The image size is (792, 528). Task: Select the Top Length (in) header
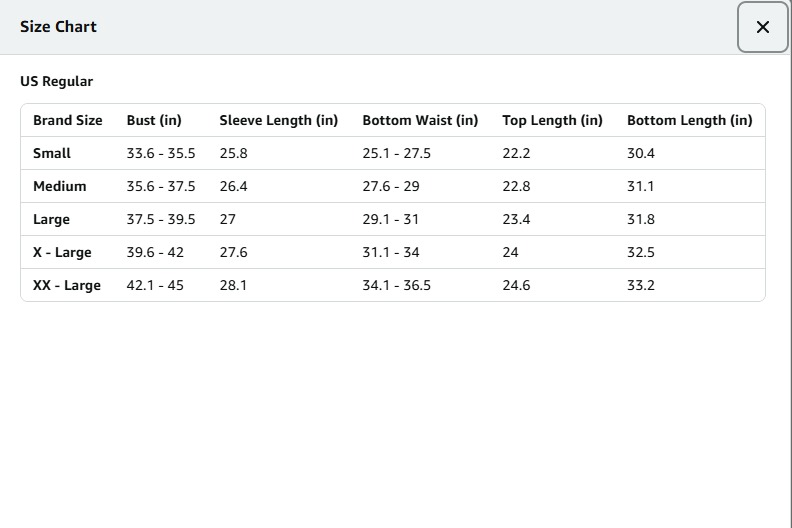click(552, 120)
